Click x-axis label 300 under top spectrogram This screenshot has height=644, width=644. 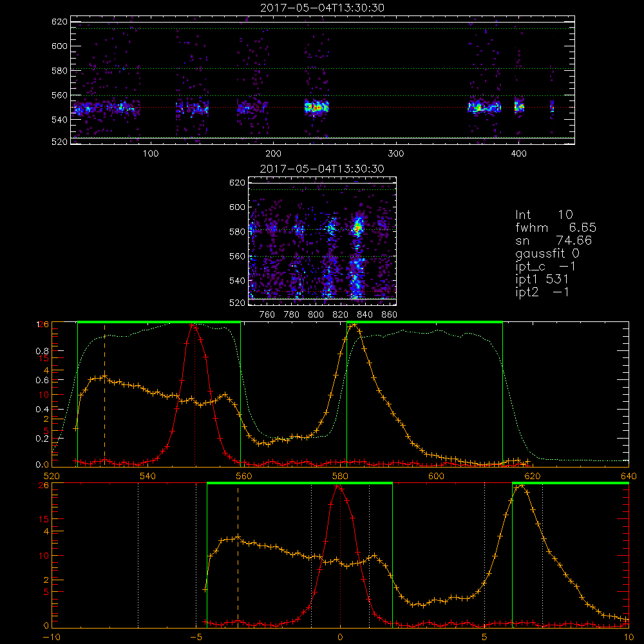click(x=396, y=154)
